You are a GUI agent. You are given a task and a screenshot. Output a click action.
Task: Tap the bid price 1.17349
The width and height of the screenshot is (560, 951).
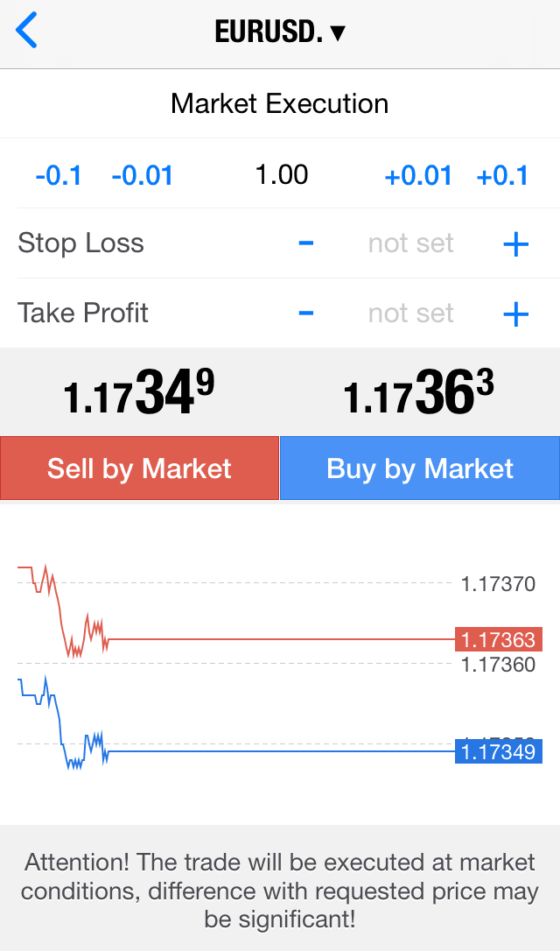coord(140,390)
